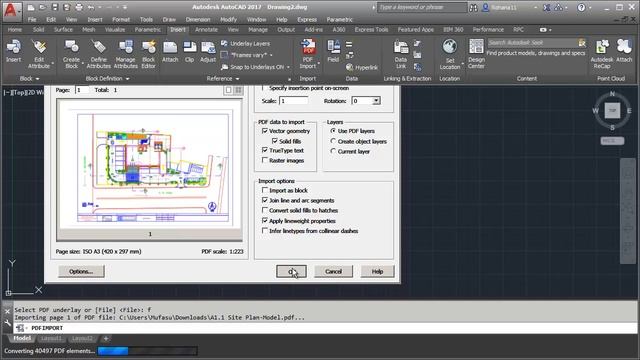Screen dimensions: 640x360
Task: Click the Save icon in quick access toolbar
Action: 54,7
